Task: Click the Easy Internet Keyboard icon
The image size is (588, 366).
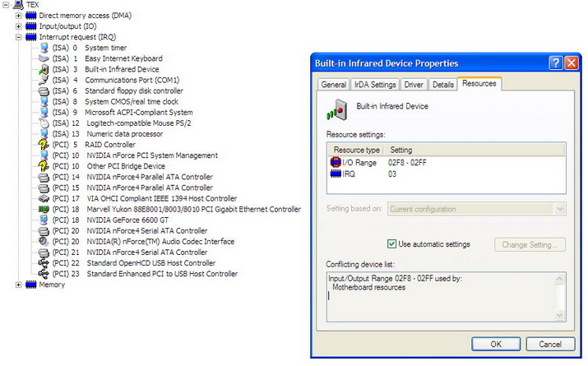Action: coord(44,58)
